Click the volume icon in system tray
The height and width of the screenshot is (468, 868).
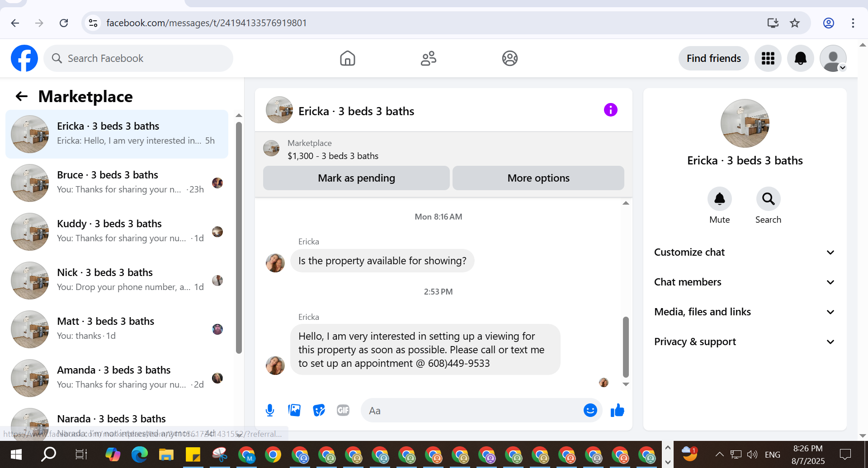pyautogui.click(x=752, y=454)
